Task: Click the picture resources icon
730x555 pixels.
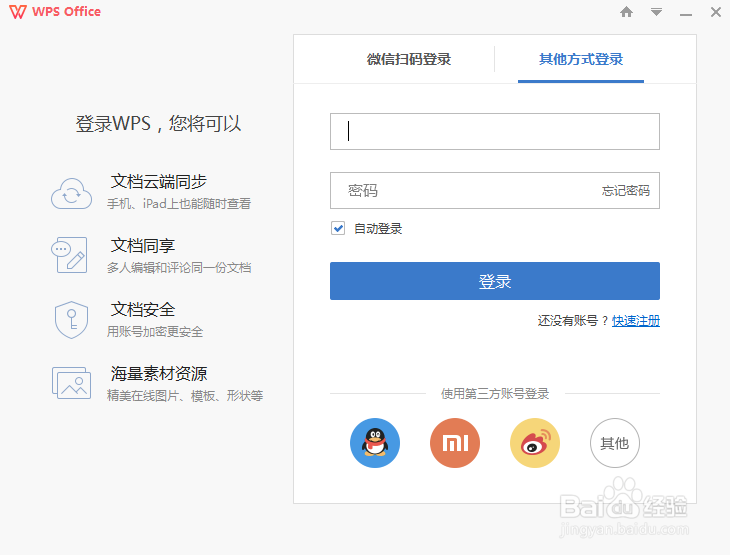Action: [71, 383]
